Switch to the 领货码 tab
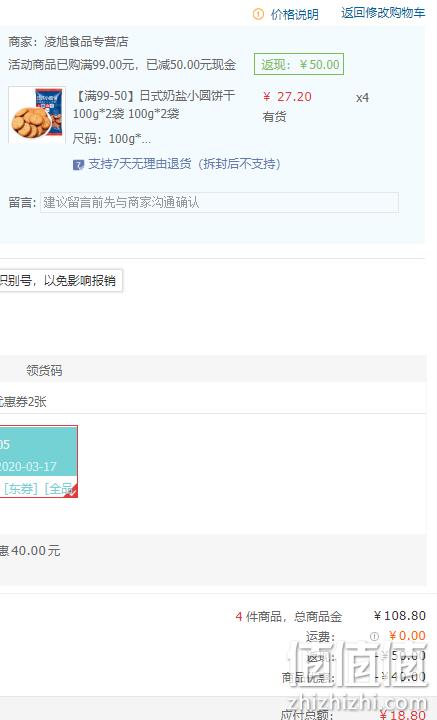 coord(44,371)
